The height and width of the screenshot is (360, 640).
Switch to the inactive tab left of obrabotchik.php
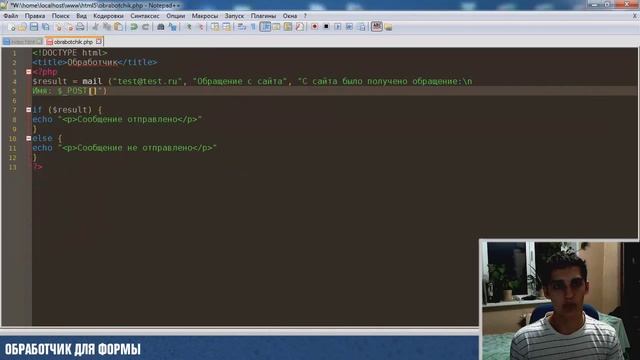22,42
